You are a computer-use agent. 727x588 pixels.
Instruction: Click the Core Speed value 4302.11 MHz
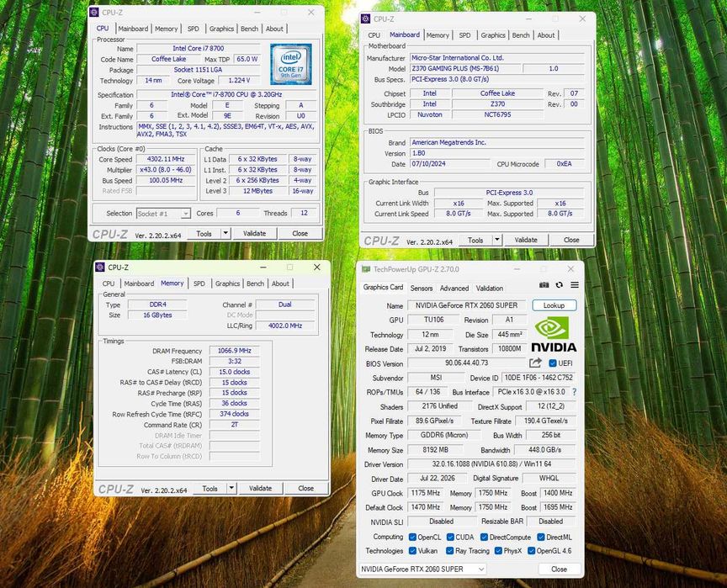point(166,159)
